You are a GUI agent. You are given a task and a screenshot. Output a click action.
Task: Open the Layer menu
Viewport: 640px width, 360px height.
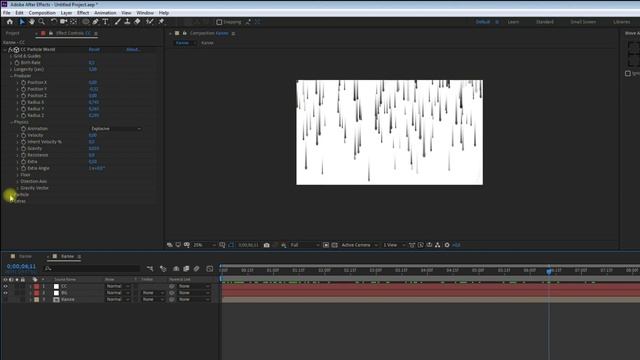(x=66, y=13)
